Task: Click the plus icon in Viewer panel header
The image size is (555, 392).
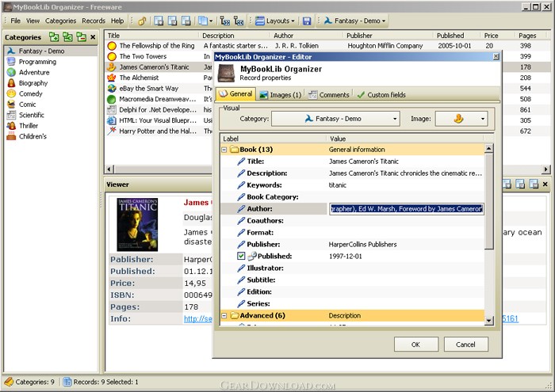Action: (x=507, y=184)
